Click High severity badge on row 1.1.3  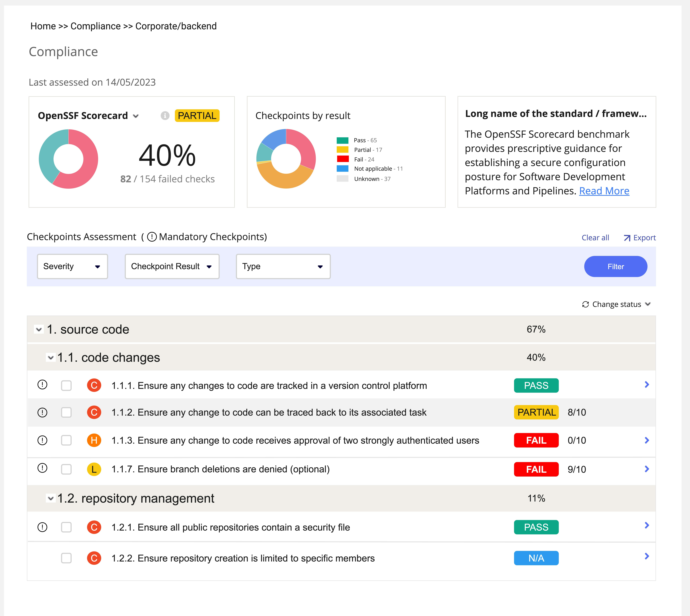point(94,440)
